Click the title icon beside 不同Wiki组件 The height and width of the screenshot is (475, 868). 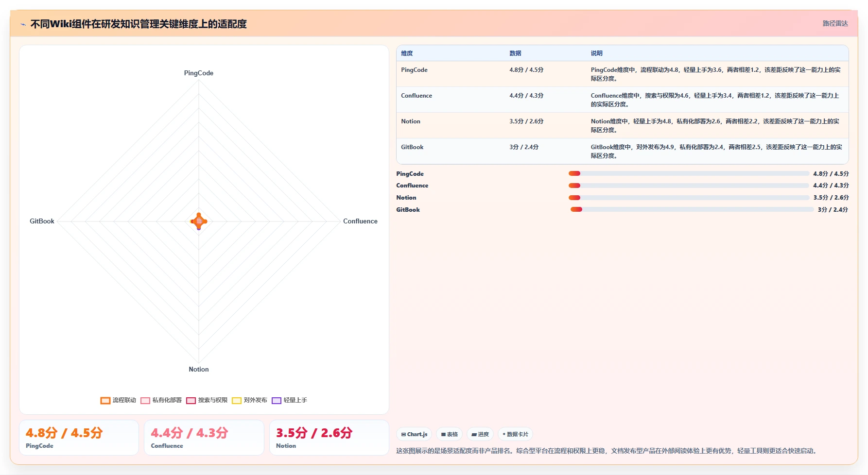coord(23,24)
